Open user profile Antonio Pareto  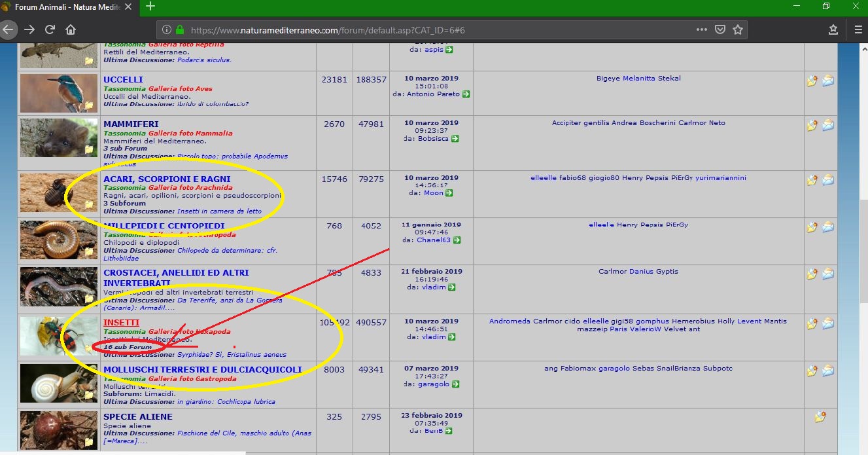pyautogui.click(x=433, y=94)
